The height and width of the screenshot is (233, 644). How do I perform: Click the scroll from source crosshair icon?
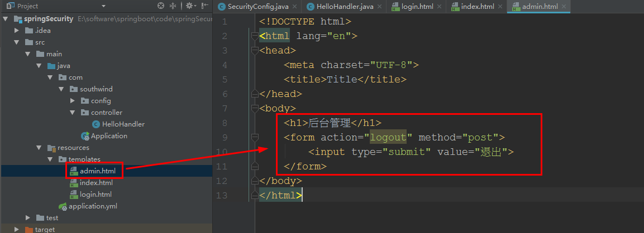coord(161,6)
